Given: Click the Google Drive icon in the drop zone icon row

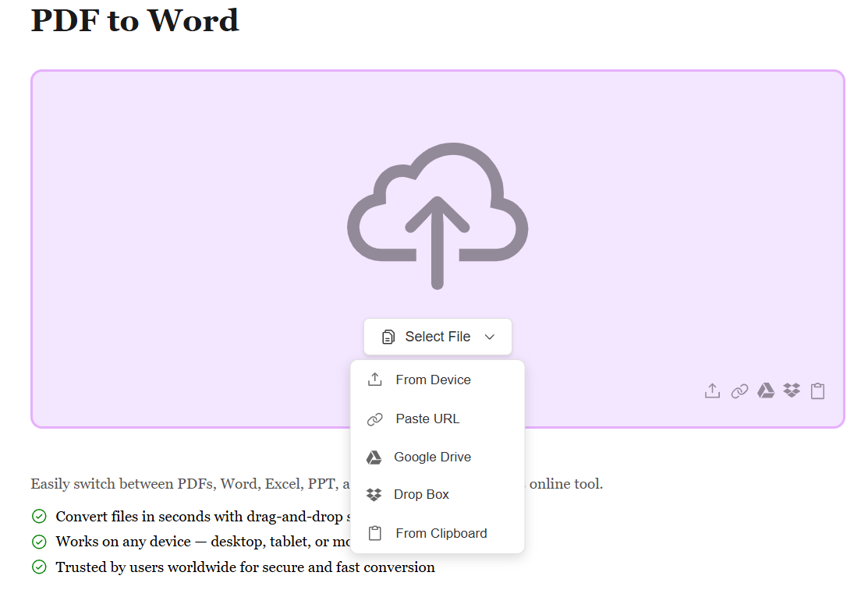Looking at the screenshot, I should [x=766, y=390].
